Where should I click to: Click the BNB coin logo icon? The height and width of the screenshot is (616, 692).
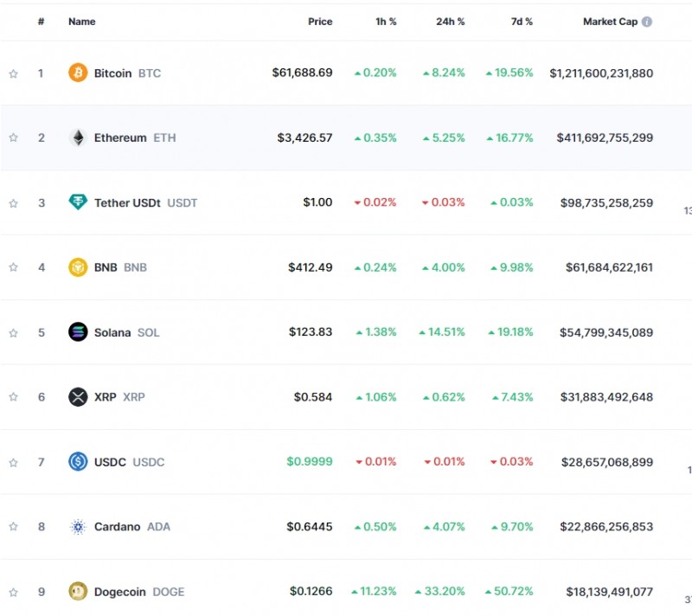[x=78, y=267]
